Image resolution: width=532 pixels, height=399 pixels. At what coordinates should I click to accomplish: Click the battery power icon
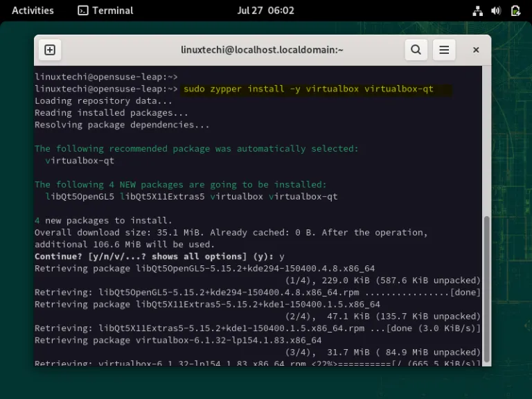click(515, 11)
